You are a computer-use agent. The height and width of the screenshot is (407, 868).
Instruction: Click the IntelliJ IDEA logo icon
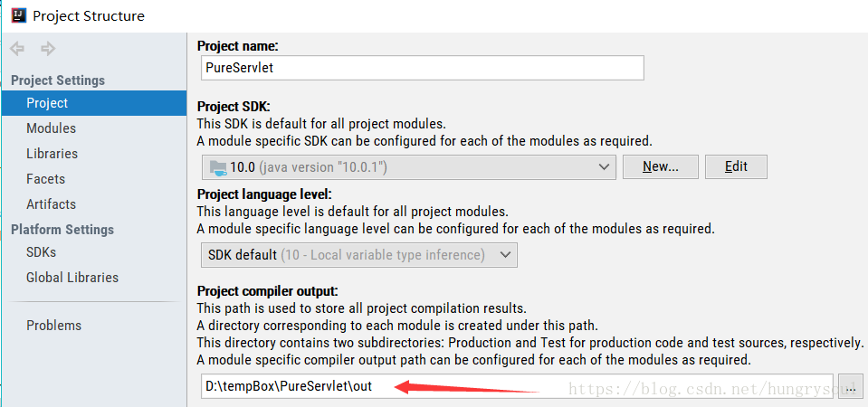[x=18, y=15]
